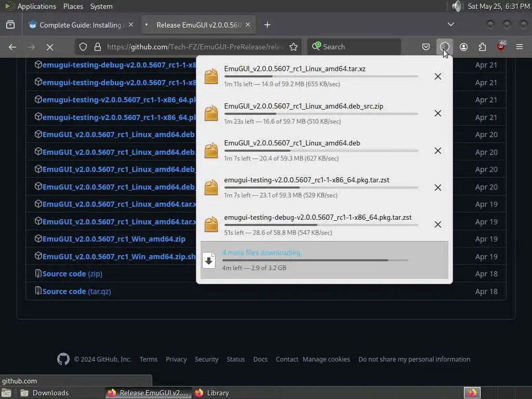View site security padlock info
This screenshot has width=532, height=399.
tap(98, 47)
